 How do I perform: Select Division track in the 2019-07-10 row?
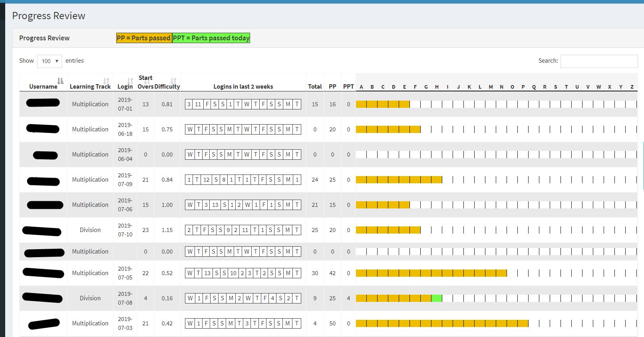90,230
